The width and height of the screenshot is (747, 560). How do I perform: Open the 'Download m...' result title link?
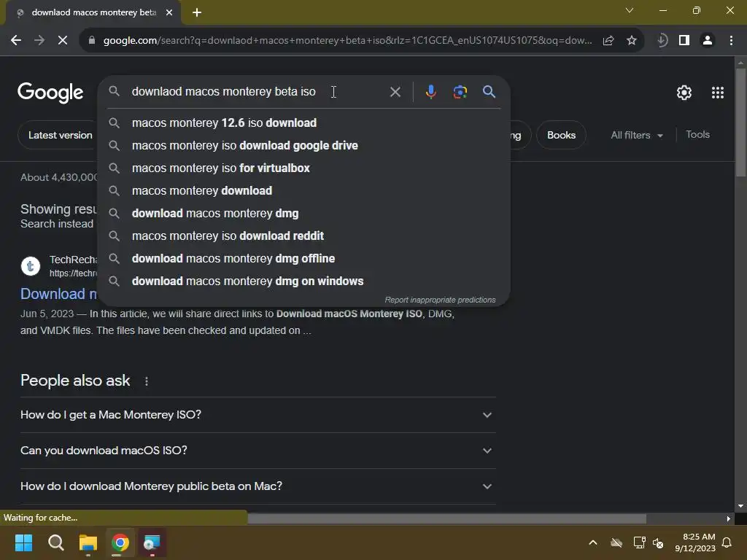coord(58,294)
